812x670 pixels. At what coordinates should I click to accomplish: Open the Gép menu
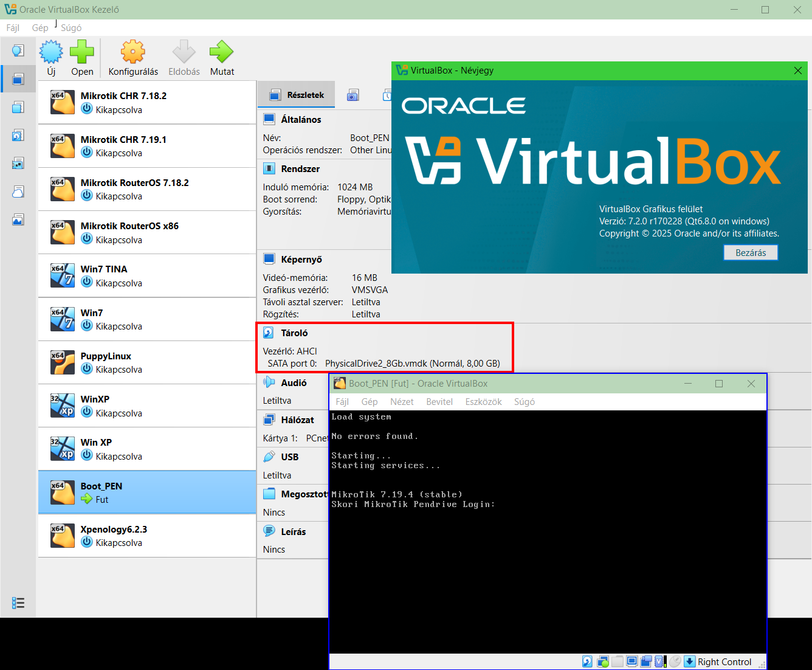pyautogui.click(x=40, y=27)
